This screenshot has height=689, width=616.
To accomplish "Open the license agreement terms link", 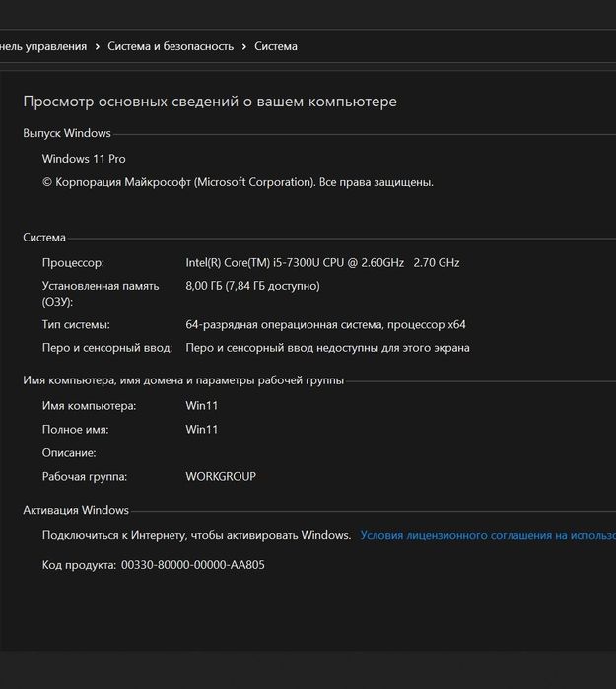I will click(x=488, y=535).
